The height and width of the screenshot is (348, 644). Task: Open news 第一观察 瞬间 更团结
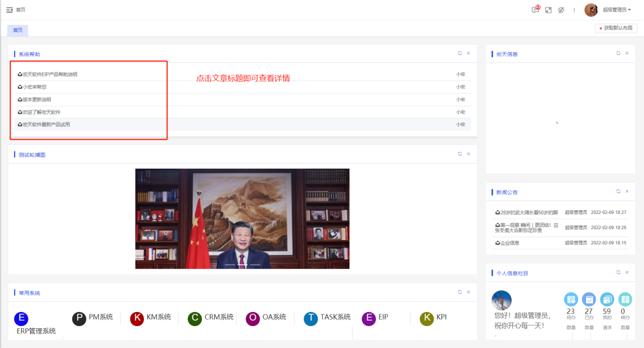pos(527,228)
